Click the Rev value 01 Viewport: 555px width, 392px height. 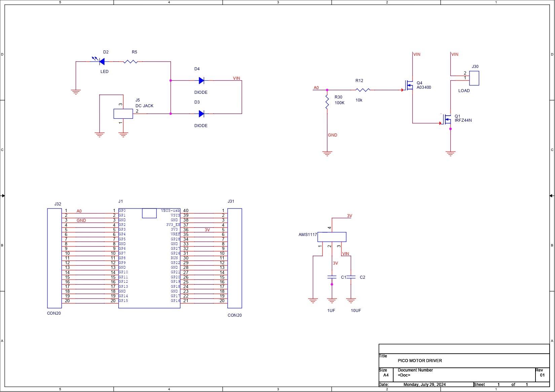[542, 375]
